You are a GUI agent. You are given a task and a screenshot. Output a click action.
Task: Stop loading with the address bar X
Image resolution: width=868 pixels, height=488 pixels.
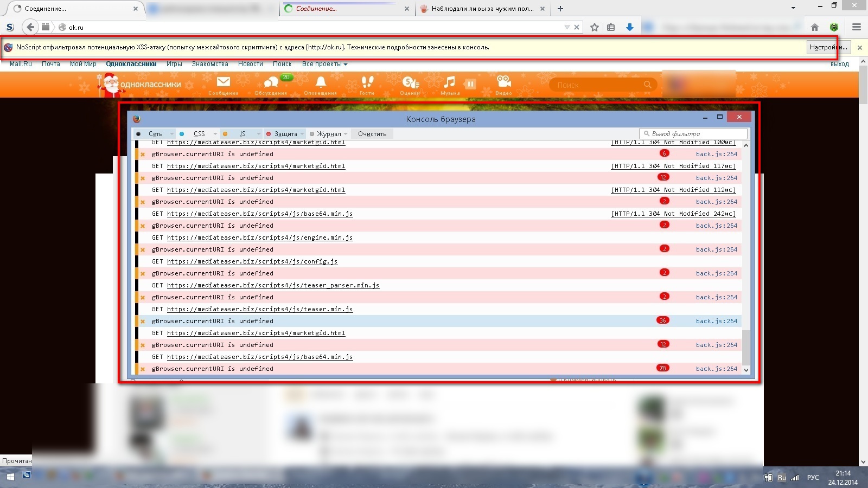(x=577, y=27)
